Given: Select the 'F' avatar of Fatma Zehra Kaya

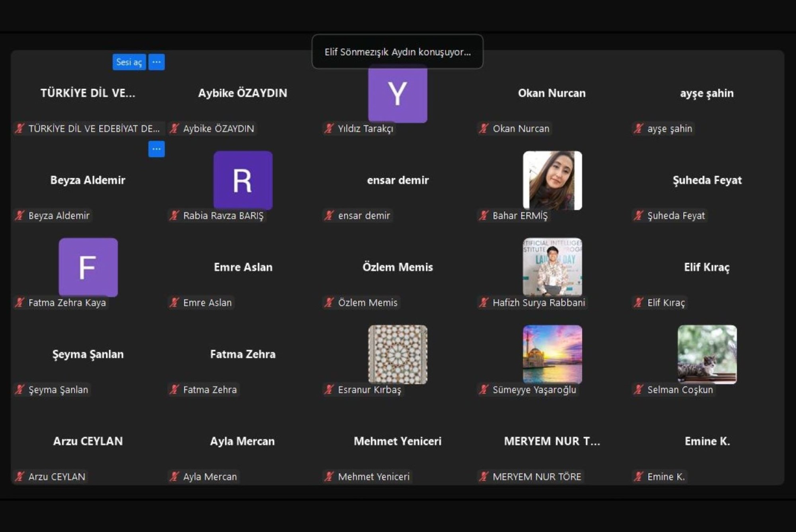Looking at the screenshot, I should (88, 267).
